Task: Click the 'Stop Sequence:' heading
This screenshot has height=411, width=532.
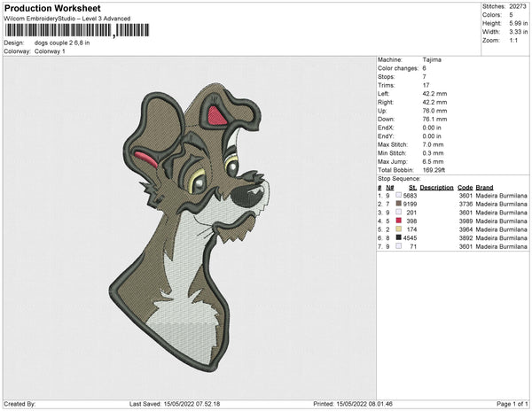Action: [x=399, y=179]
